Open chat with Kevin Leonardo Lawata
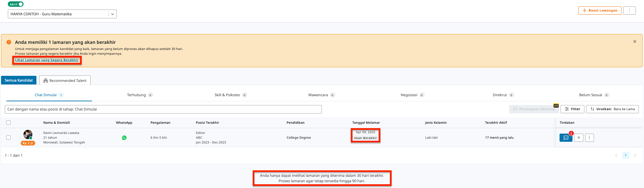Image resolution: width=644 pixels, height=188 pixels. tap(566, 138)
